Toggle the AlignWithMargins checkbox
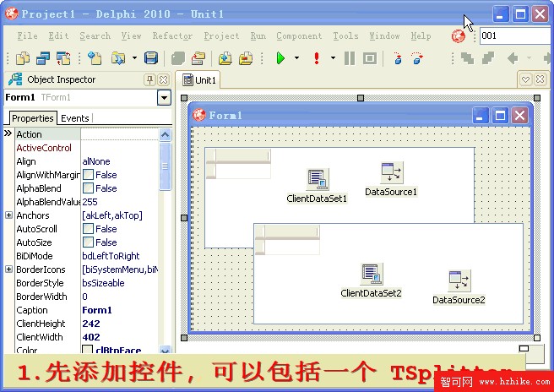Viewport: 554px width, 392px height. tap(88, 175)
